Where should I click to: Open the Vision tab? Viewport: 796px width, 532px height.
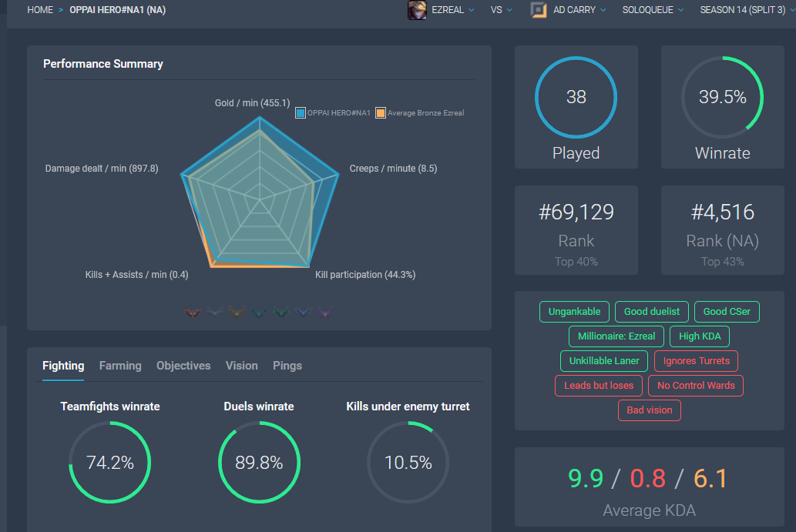pos(242,366)
